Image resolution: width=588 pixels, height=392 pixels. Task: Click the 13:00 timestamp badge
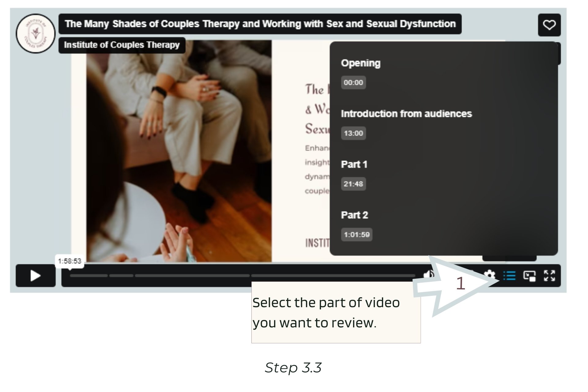[x=353, y=134]
